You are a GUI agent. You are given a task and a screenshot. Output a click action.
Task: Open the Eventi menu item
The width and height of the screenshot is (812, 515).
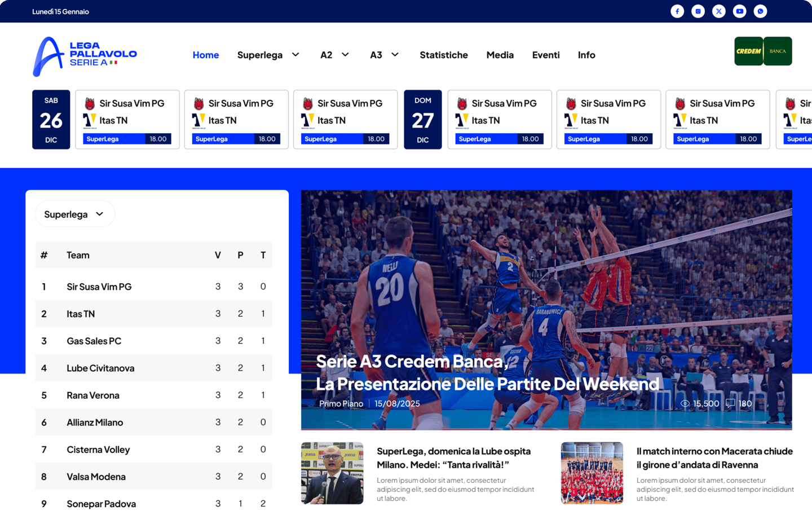pyautogui.click(x=546, y=55)
